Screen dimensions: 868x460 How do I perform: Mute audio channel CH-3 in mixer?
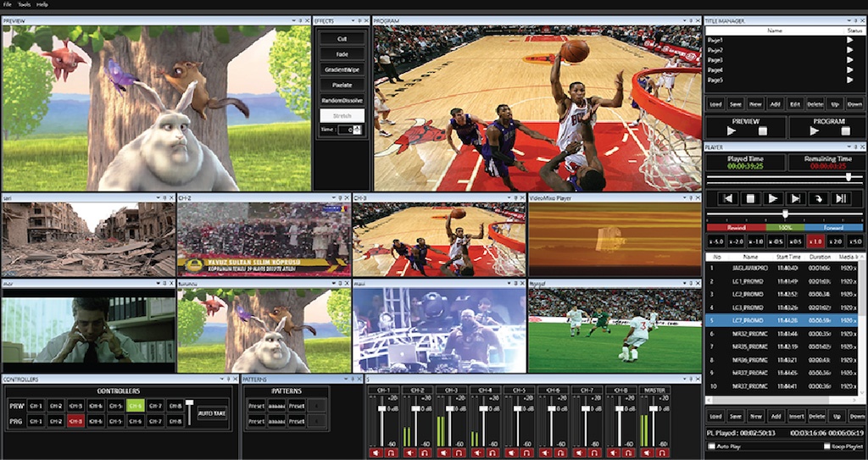tap(444, 453)
